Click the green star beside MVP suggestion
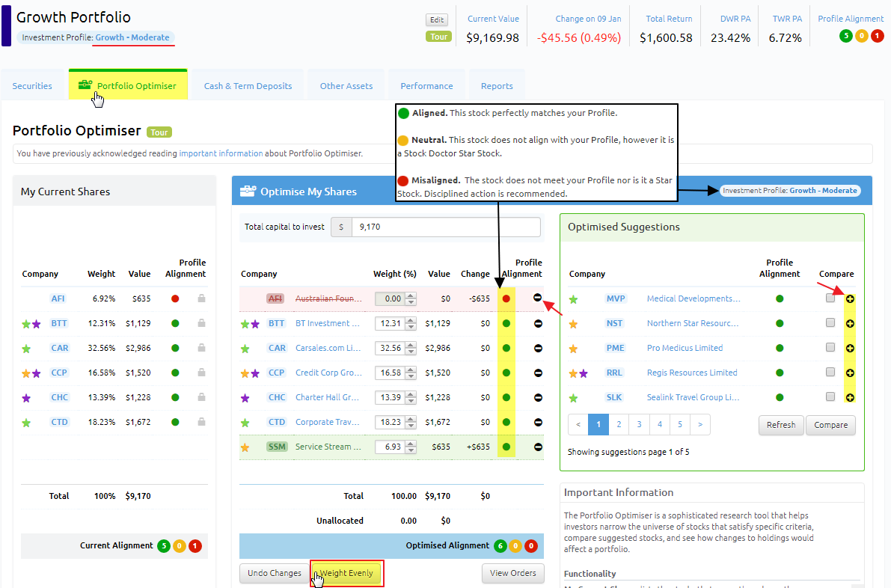This screenshot has height=588, width=891. click(573, 299)
